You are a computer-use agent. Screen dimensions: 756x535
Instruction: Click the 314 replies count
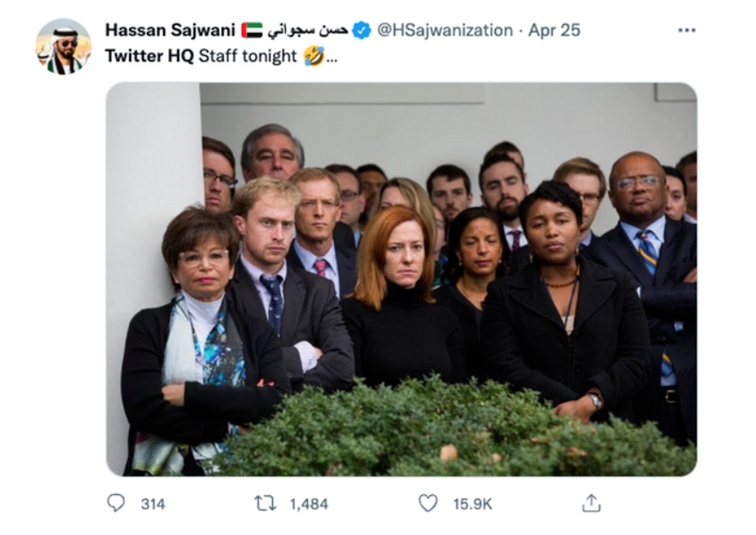click(x=153, y=504)
